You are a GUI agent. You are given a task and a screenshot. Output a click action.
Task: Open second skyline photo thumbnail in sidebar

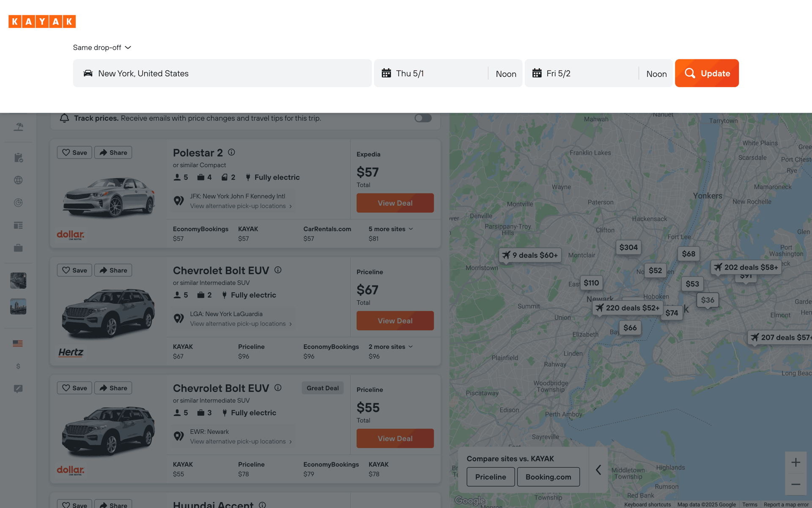[x=18, y=306]
